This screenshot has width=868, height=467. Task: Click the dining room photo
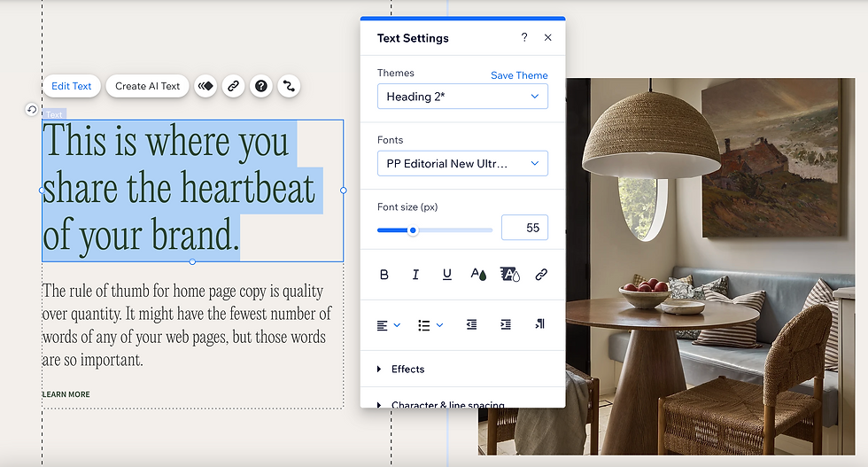(x=710, y=266)
